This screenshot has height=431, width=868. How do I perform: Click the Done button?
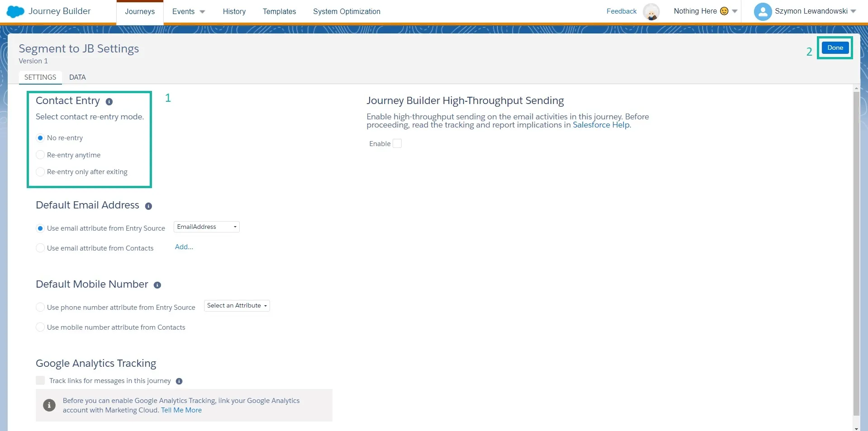click(835, 47)
